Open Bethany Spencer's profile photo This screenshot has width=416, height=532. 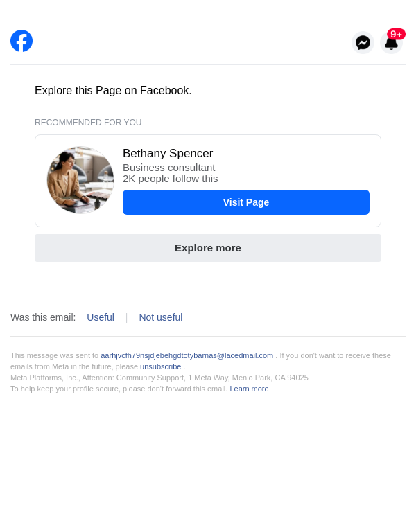click(x=80, y=180)
